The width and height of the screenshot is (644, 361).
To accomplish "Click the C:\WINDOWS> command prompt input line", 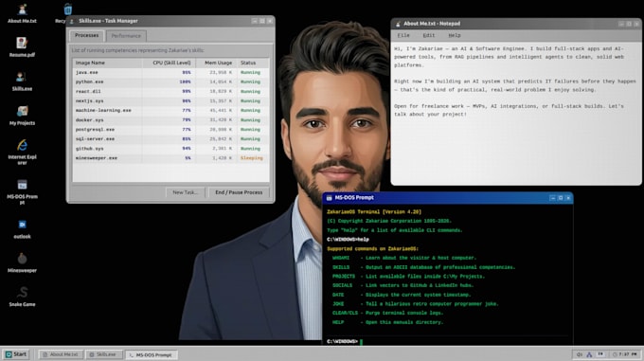I will (x=448, y=342).
